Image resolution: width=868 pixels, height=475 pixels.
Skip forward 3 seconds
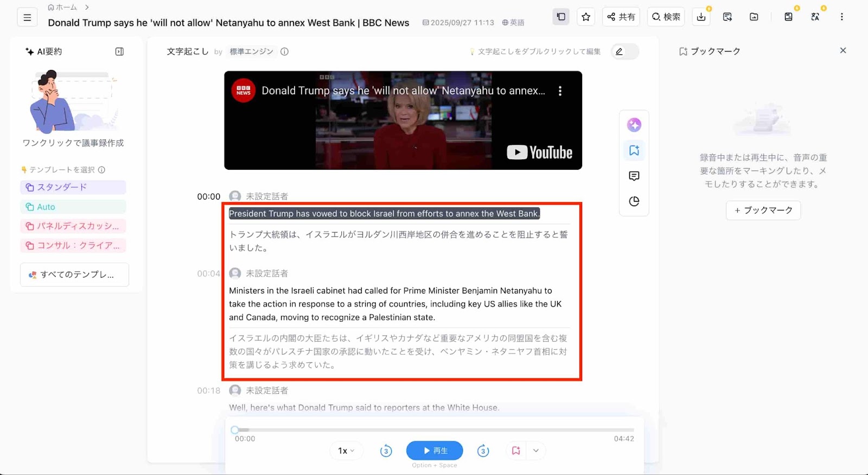483,451
